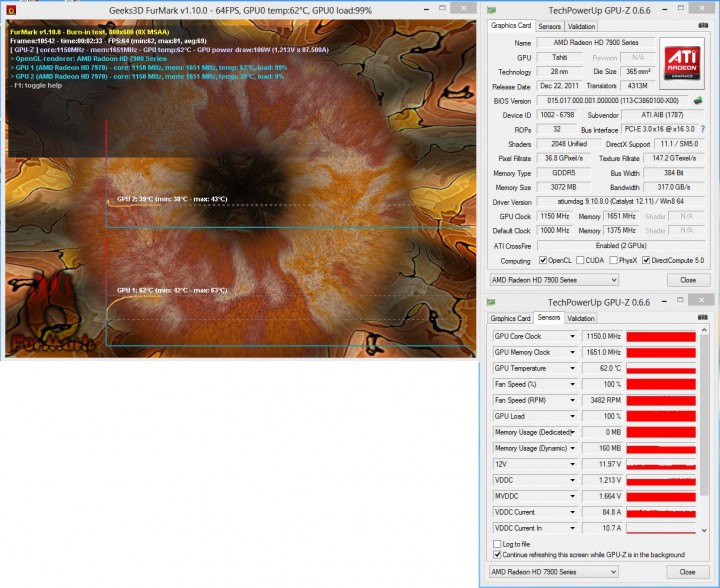Select Graphics Card tab in top GPU-Z window
The width and height of the screenshot is (720, 588).
point(511,26)
